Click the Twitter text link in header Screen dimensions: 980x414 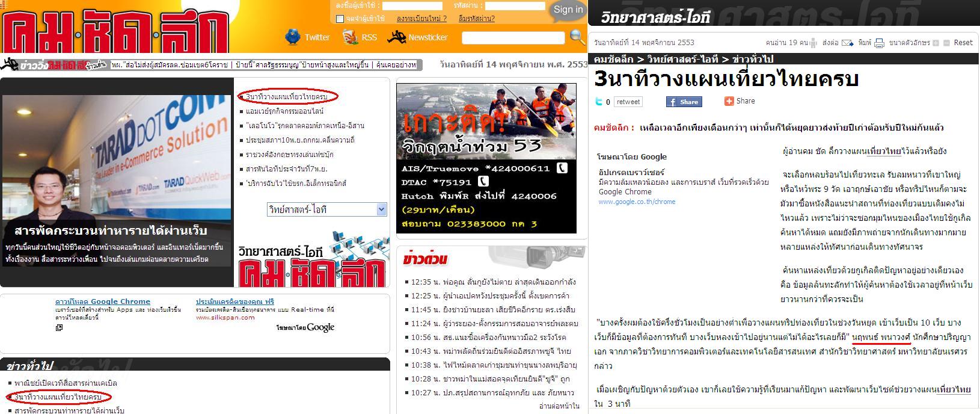[x=317, y=37]
